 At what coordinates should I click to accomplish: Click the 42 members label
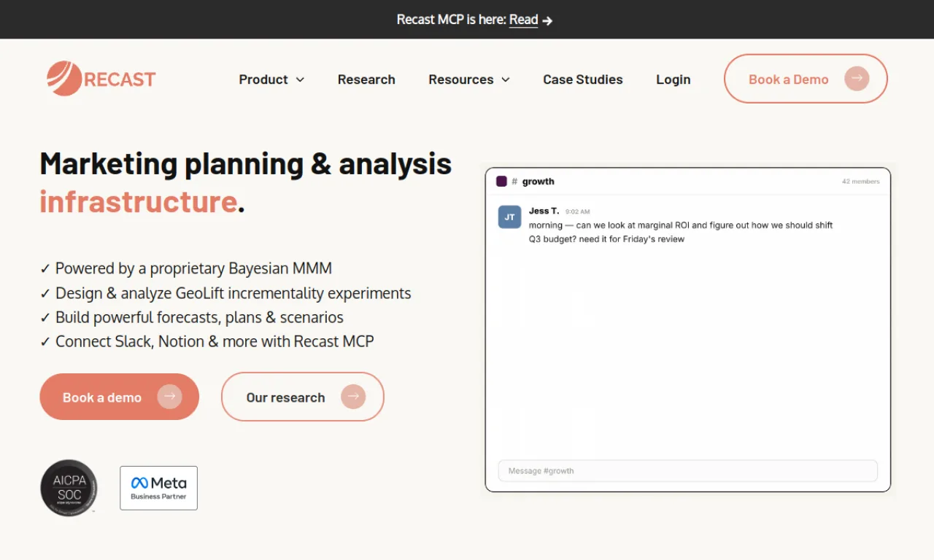tap(861, 182)
